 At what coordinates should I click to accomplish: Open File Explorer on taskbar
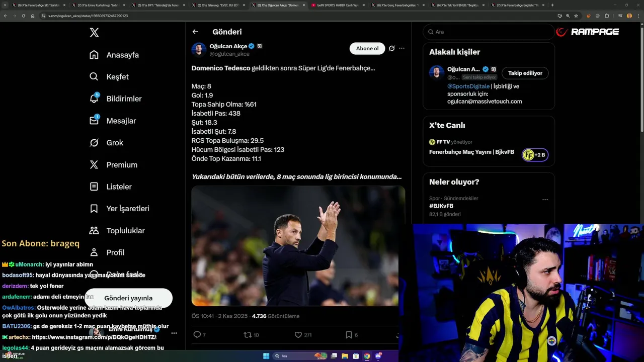(345, 356)
